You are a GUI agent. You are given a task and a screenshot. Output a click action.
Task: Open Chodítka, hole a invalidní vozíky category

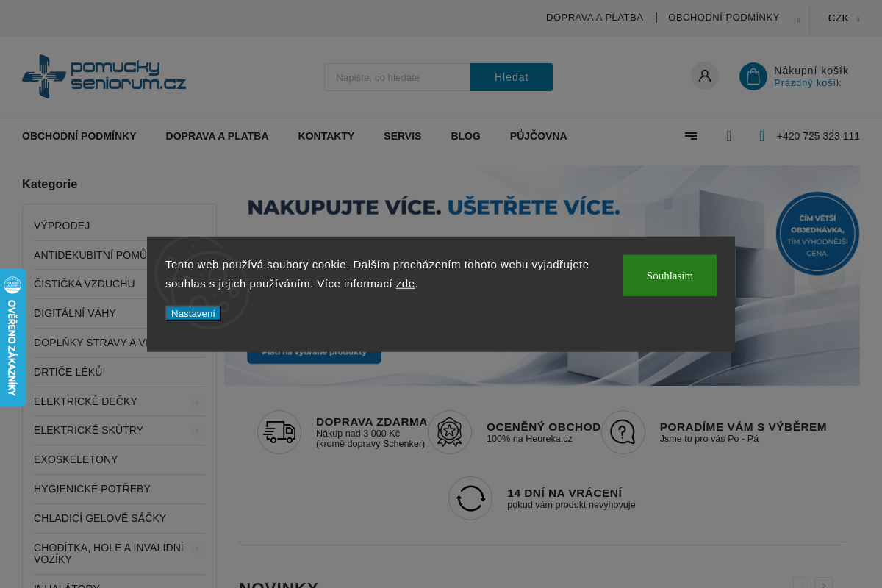point(109,553)
